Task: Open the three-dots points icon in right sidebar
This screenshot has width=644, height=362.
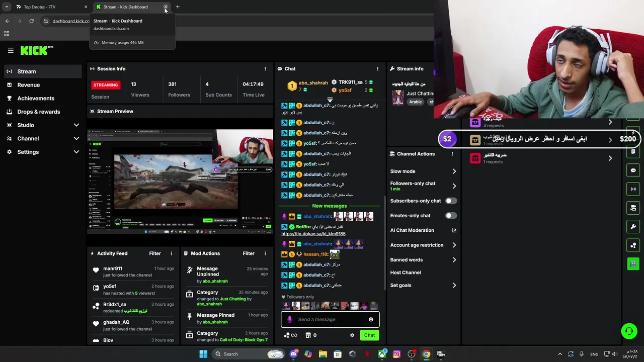Action: [x=633, y=245]
